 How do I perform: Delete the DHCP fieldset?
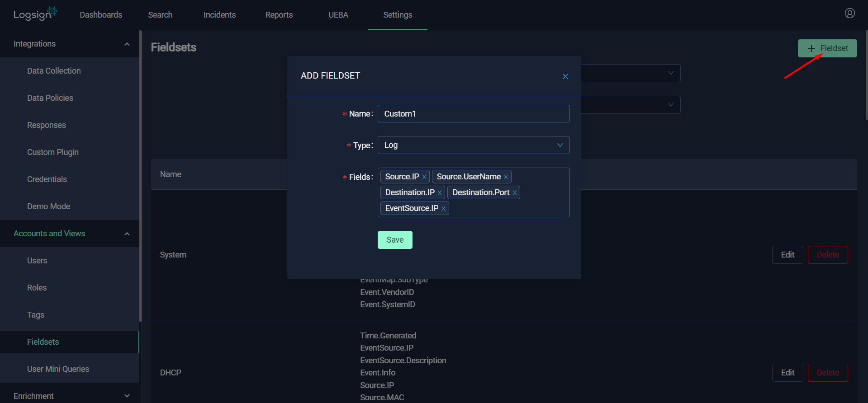828,373
